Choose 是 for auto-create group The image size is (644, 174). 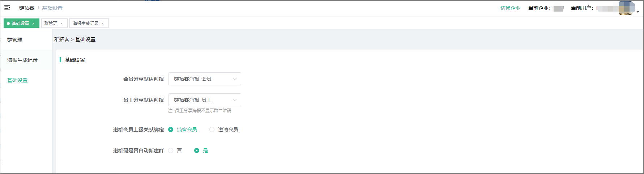pos(197,150)
